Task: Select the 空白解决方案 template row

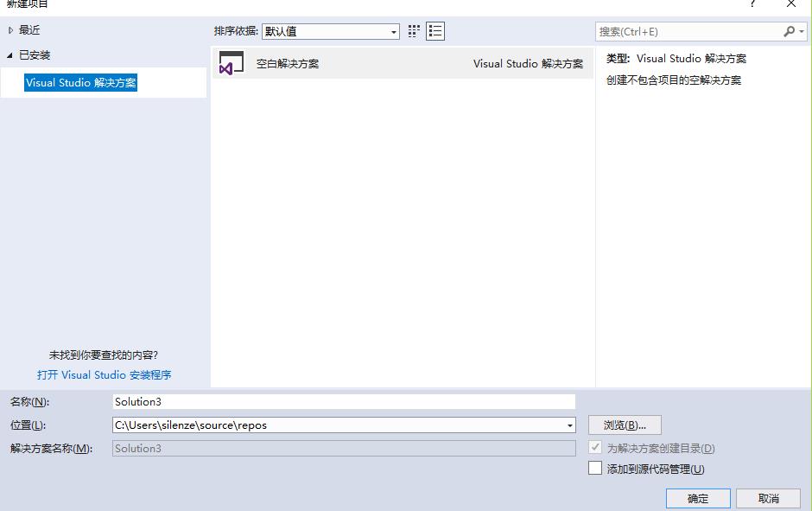Action: point(403,63)
